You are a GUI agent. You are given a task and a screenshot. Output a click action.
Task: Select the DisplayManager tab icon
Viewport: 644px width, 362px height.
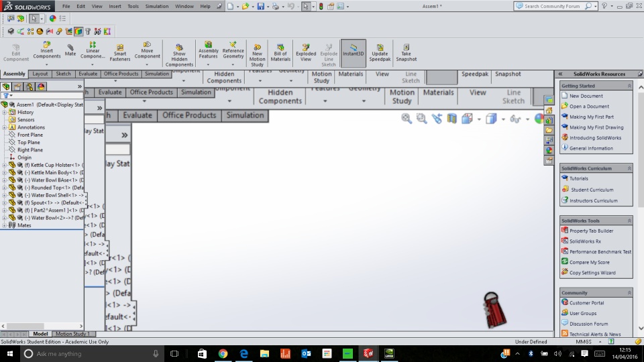[41, 86]
